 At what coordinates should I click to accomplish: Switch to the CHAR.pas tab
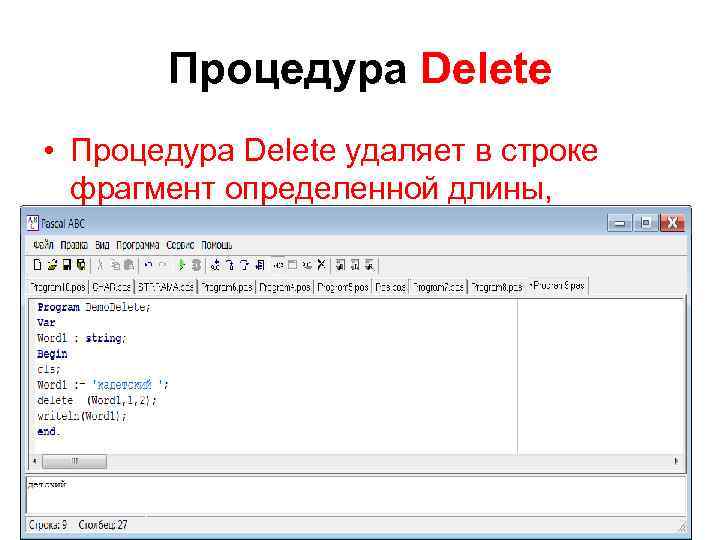[x=111, y=287]
